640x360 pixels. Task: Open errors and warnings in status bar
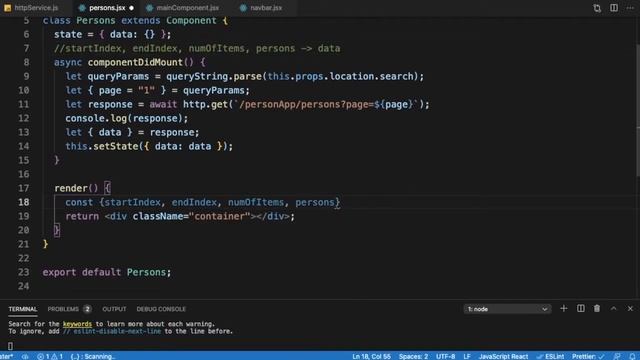coord(50,356)
